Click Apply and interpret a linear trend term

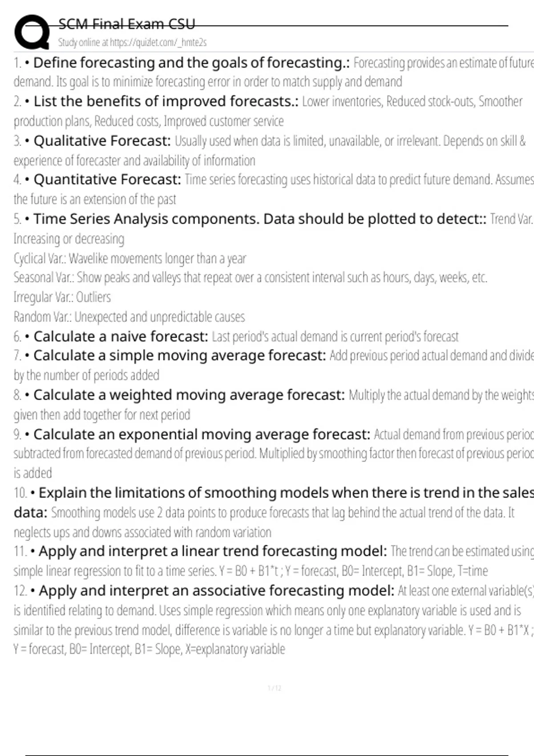pos(213,551)
